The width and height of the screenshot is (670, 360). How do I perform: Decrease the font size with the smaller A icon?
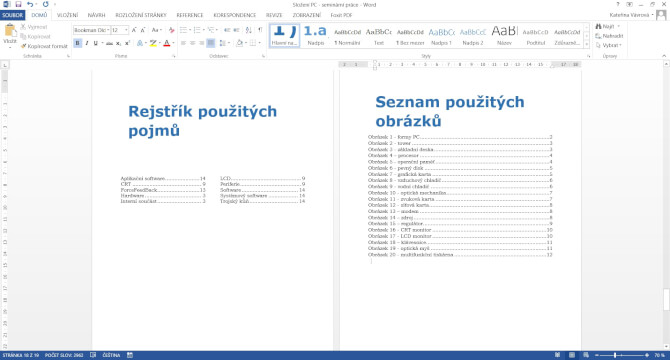coord(143,30)
